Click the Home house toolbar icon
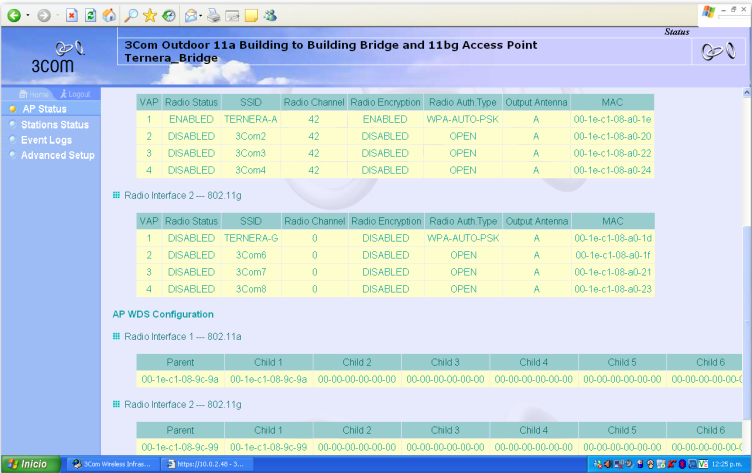This screenshot has height=473, width=752. coord(108,15)
